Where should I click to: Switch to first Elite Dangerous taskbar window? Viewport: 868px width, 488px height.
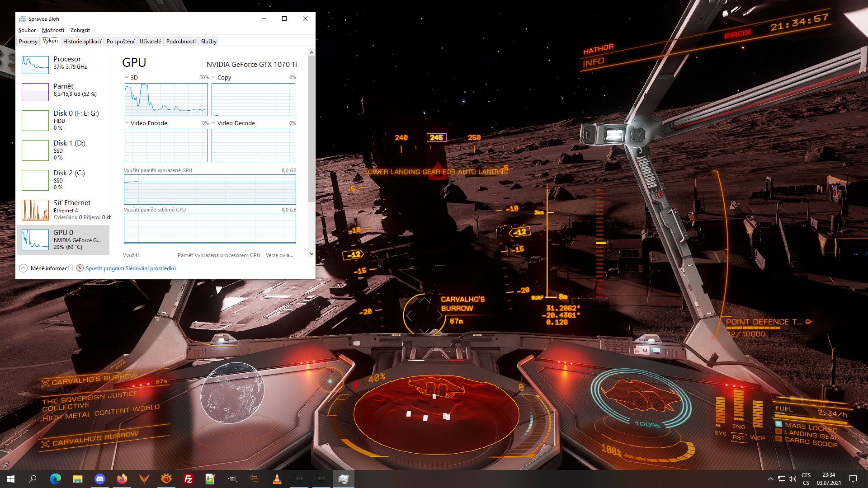point(299,479)
